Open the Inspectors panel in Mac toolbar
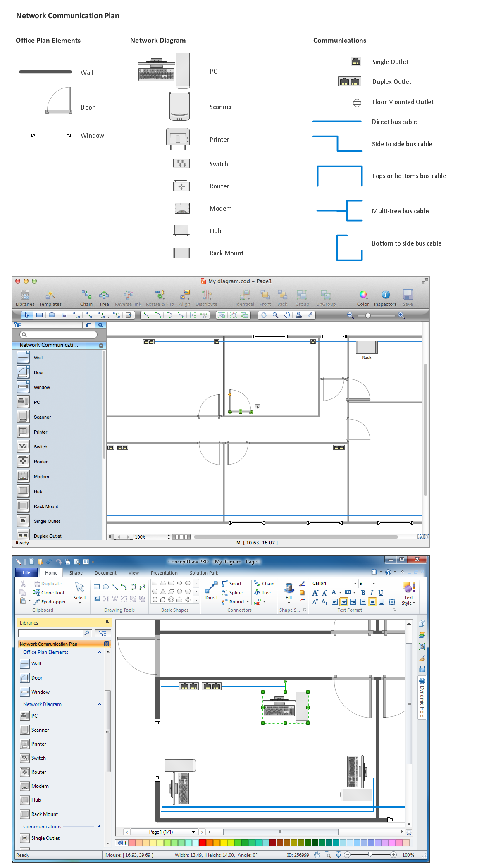Viewport: 496px width, 868px height. coord(385,295)
